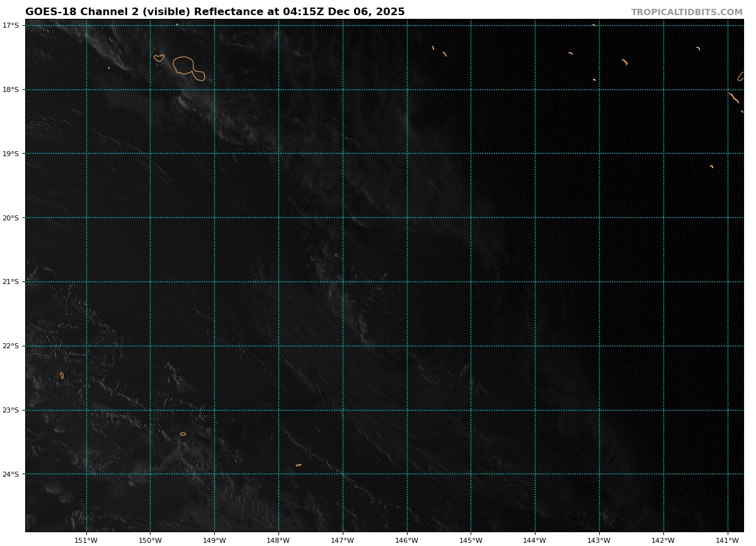
Task: Click the 151°W longitude axis label
Action: pyautogui.click(x=86, y=540)
